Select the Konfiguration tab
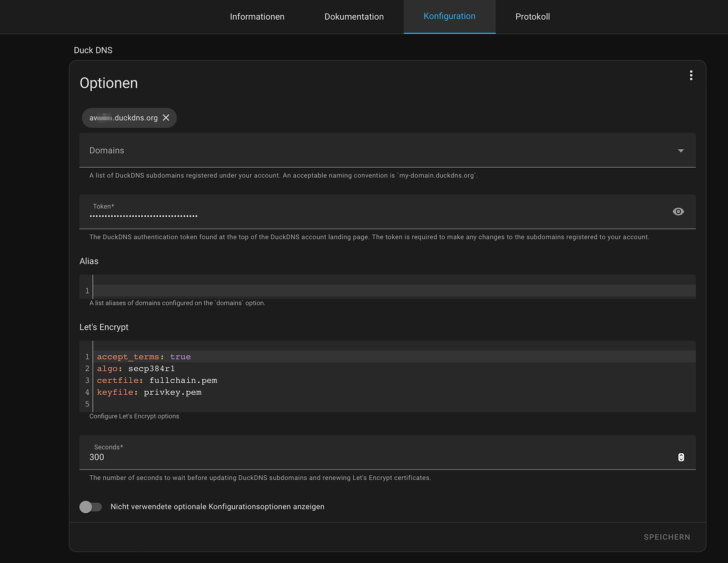This screenshot has width=728, height=563. point(449,16)
